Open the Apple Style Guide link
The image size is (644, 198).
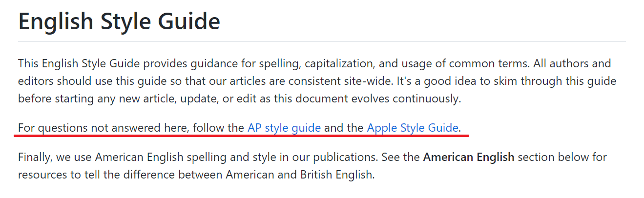coord(413,128)
